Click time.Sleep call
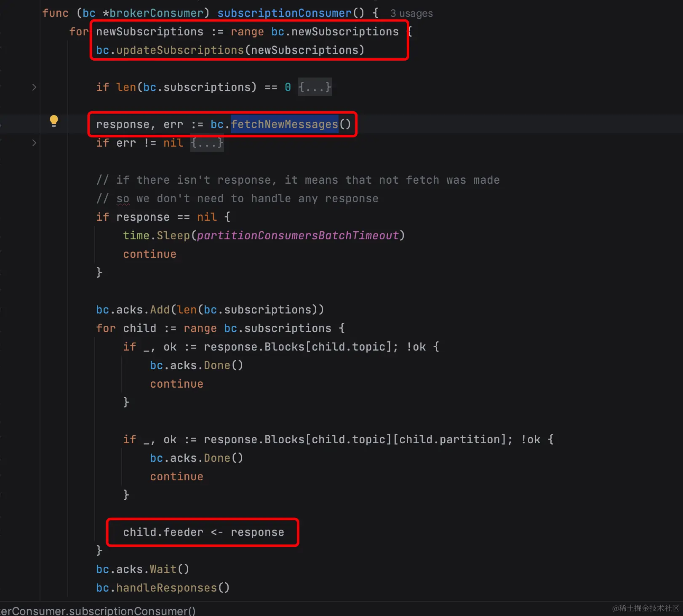Screen dimensions: 683x616 coord(157,236)
